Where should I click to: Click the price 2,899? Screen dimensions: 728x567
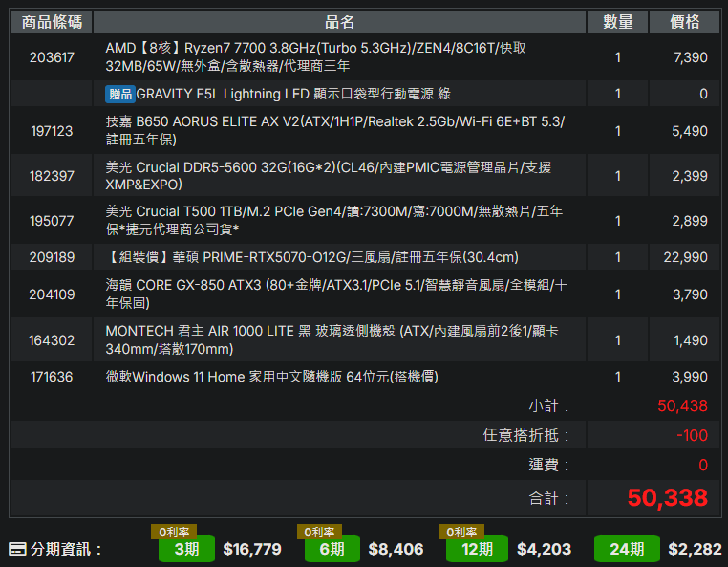(x=690, y=221)
